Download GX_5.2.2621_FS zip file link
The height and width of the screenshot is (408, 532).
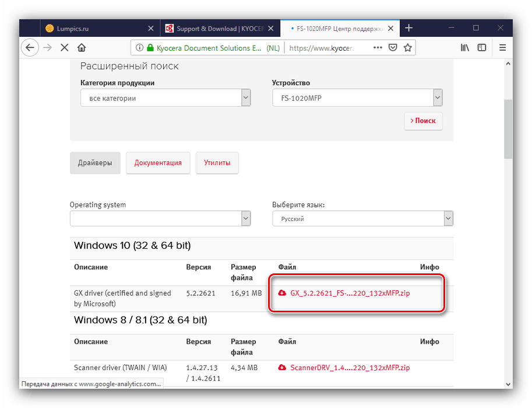pyautogui.click(x=350, y=293)
